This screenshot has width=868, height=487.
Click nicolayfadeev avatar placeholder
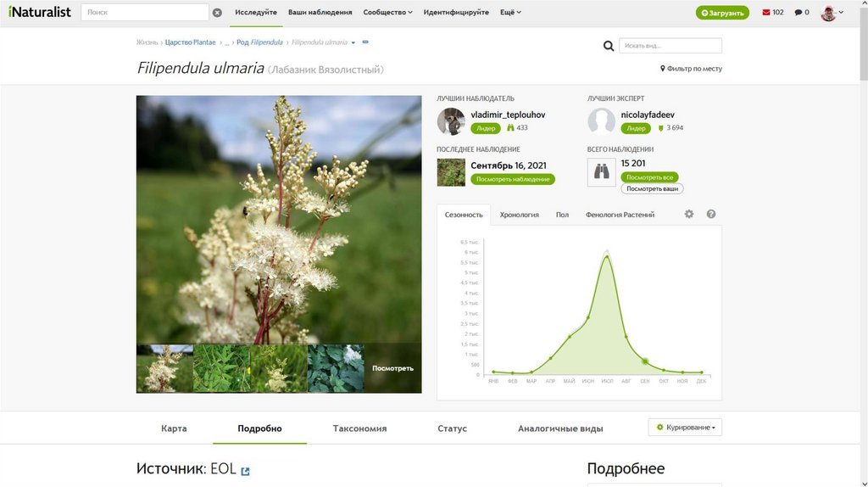click(x=601, y=121)
